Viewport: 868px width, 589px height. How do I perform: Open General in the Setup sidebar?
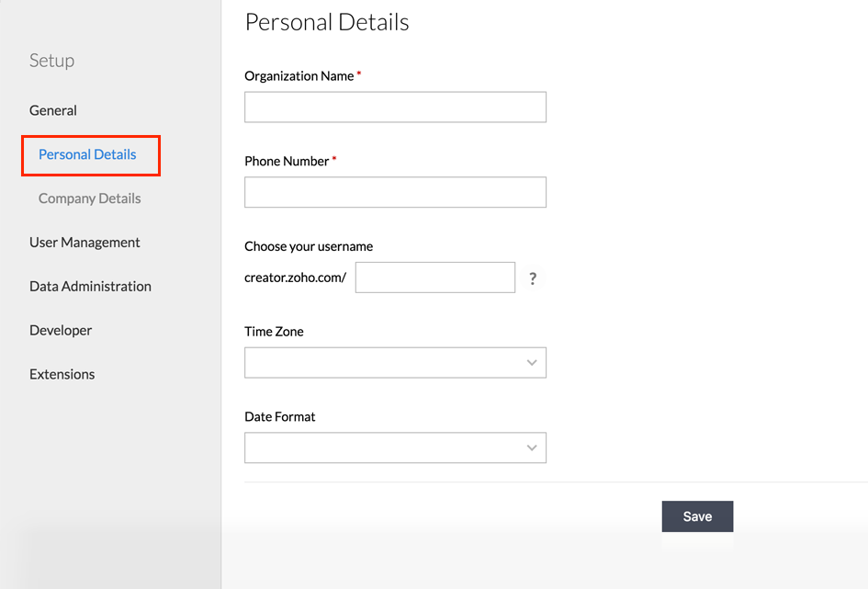click(x=53, y=110)
